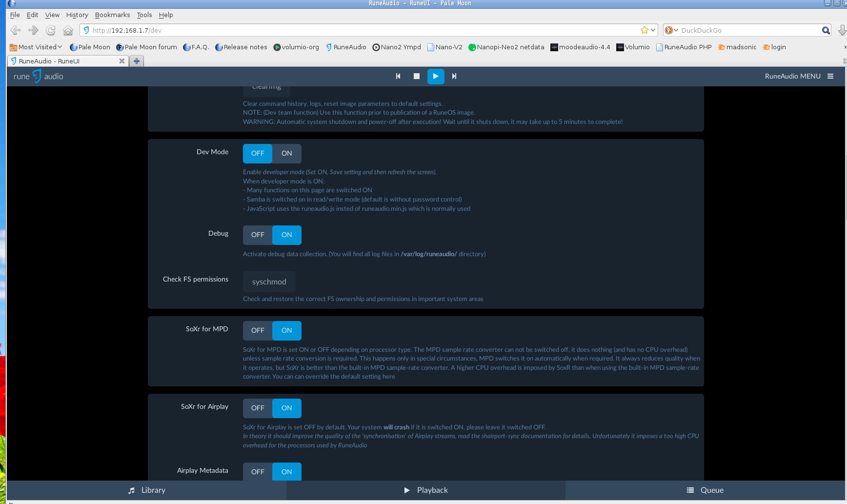Skip to the next track
The image size is (847, 504).
454,76
